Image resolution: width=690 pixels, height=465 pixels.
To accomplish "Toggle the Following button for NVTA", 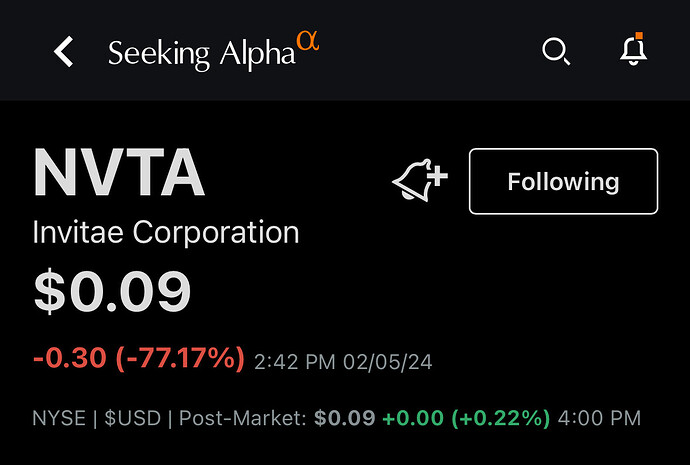I will [563, 181].
